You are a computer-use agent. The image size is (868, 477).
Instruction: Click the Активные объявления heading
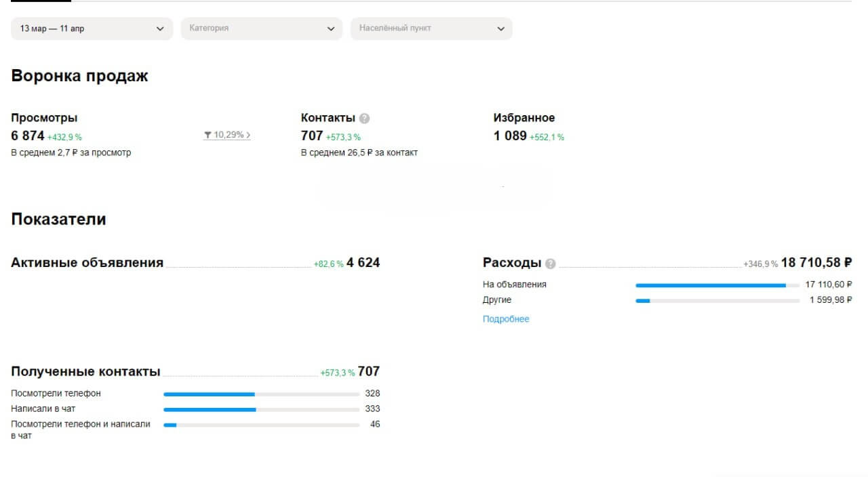pyautogui.click(x=87, y=263)
